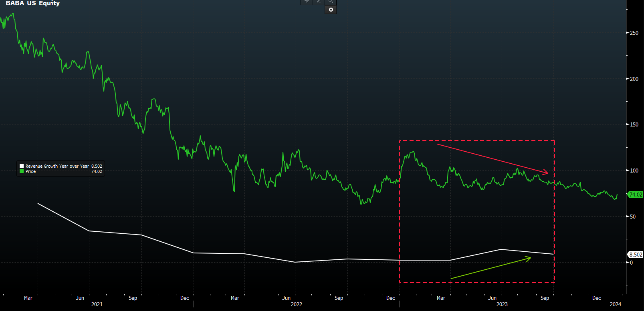
Task: Click the white circle button below toolbar
Action: click(331, 10)
